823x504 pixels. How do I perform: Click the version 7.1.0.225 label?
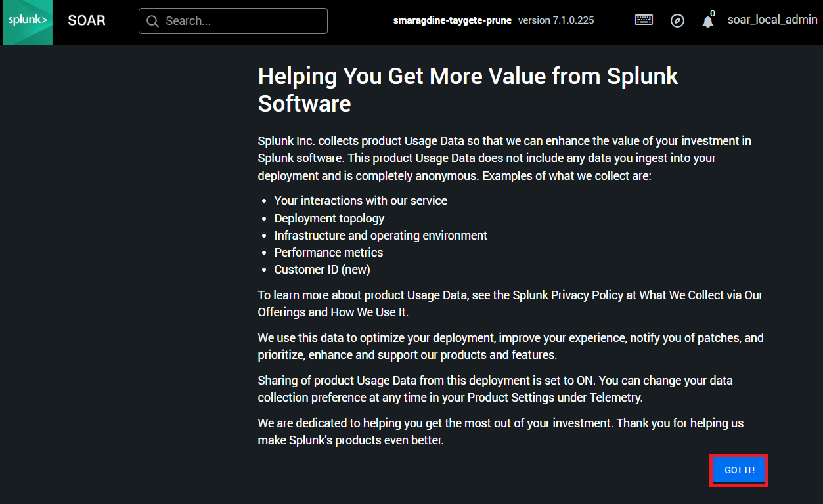(x=556, y=20)
